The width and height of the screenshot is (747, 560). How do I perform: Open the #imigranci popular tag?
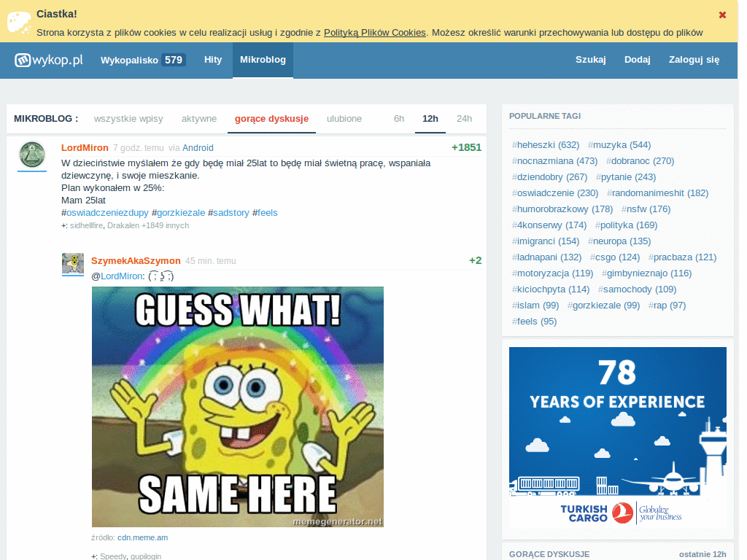546,241
